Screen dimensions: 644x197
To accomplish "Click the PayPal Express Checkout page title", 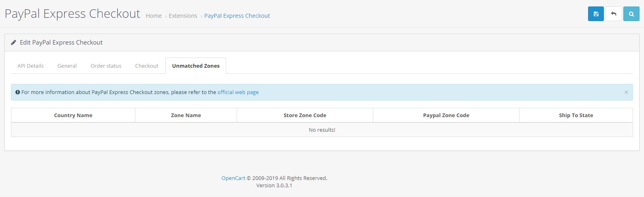I will pyautogui.click(x=73, y=14).
